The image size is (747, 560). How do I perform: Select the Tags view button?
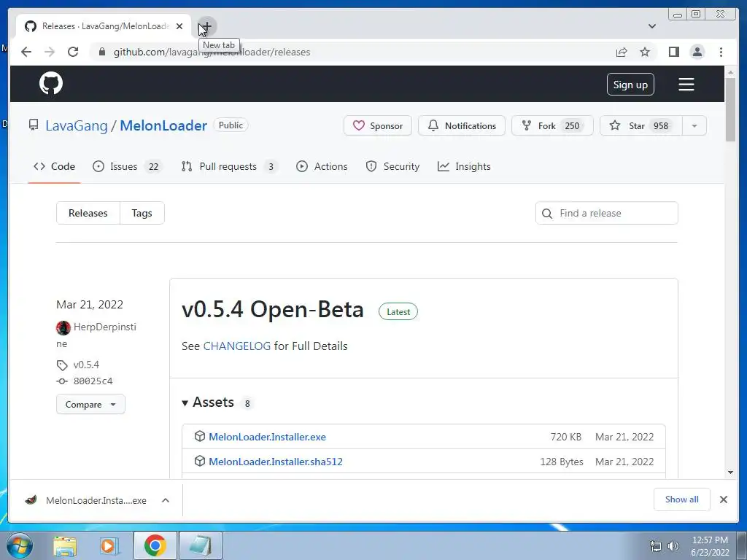tap(142, 213)
